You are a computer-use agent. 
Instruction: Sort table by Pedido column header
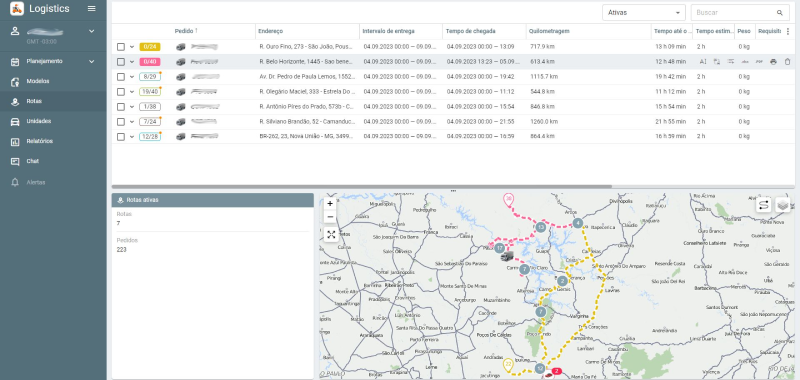(184, 31)
